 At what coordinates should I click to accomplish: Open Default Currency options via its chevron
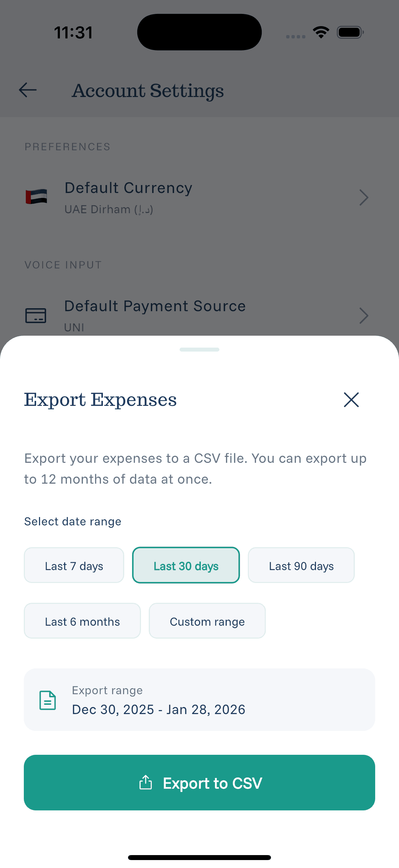tap(364, 197)
